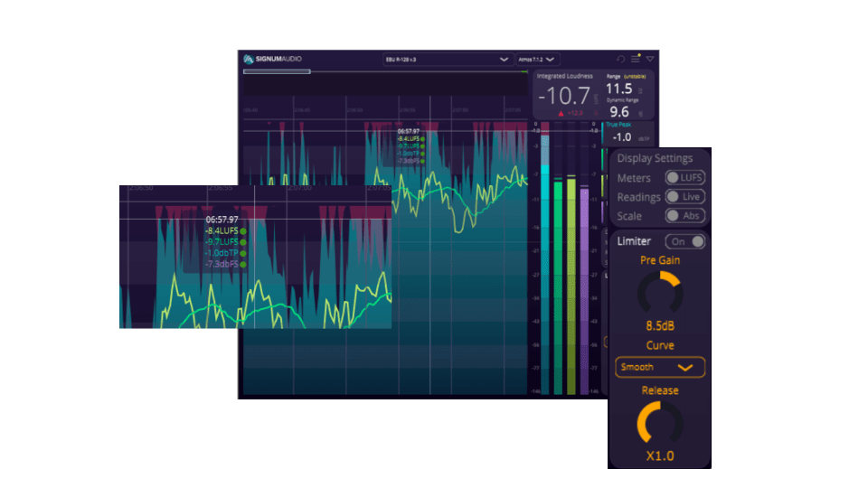Image resolution: width=868 pixels, height=488 pixels.
Task: Click the green dot beside -8.4LUFS readout
Action: (x=243, y=230)
